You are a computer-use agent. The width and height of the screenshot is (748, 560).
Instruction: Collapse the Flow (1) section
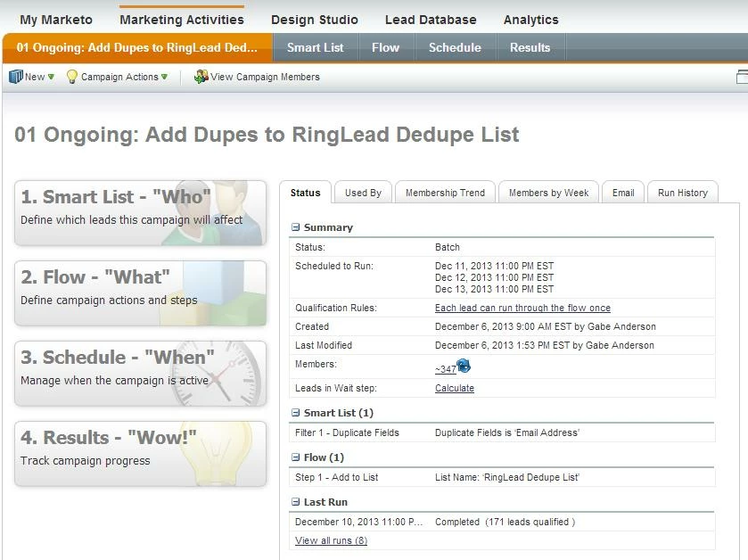[295, 457]
